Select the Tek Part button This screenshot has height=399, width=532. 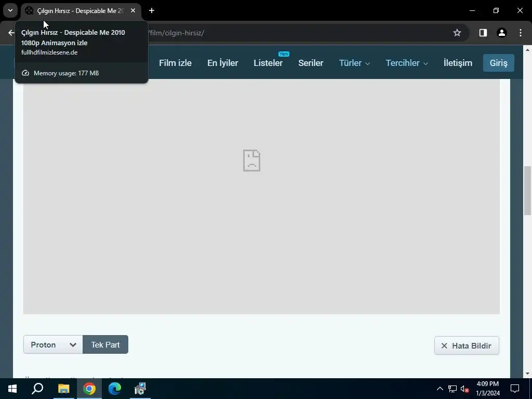(x=105, y=344)
